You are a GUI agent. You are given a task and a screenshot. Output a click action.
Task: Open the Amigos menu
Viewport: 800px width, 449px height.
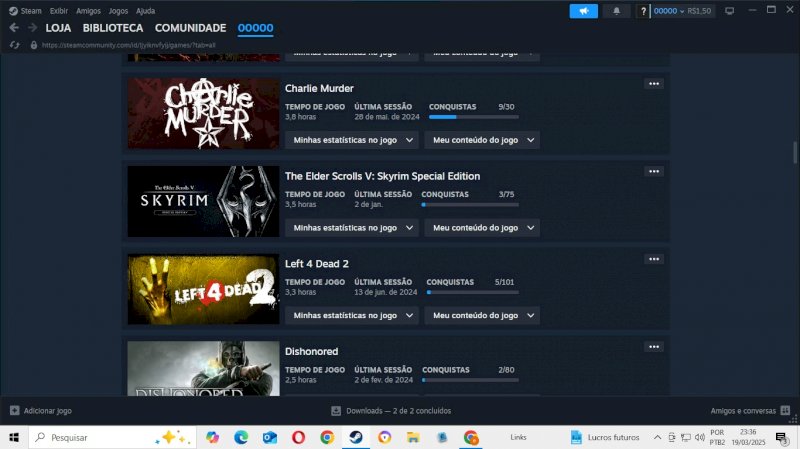[88, 11]
